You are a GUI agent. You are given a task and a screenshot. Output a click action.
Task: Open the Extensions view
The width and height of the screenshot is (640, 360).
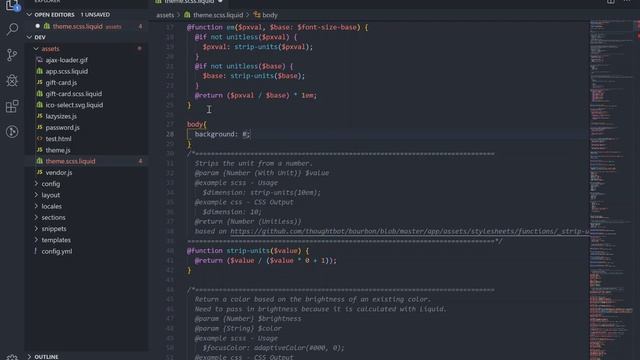coord(12,106)
